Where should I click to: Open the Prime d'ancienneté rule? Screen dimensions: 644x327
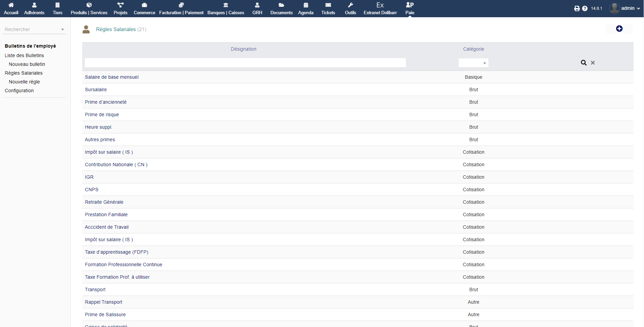(106, 102)
